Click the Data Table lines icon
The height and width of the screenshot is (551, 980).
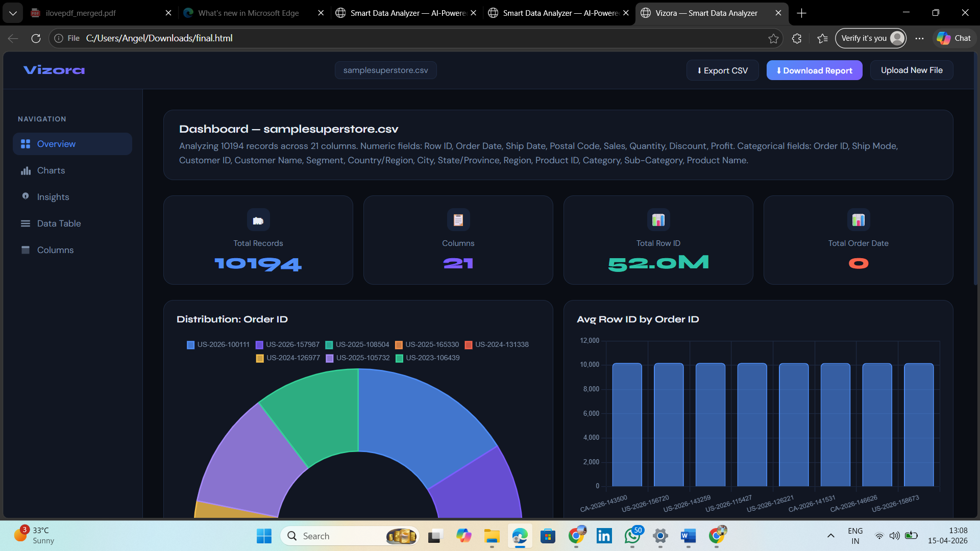(x=26, y=223)
